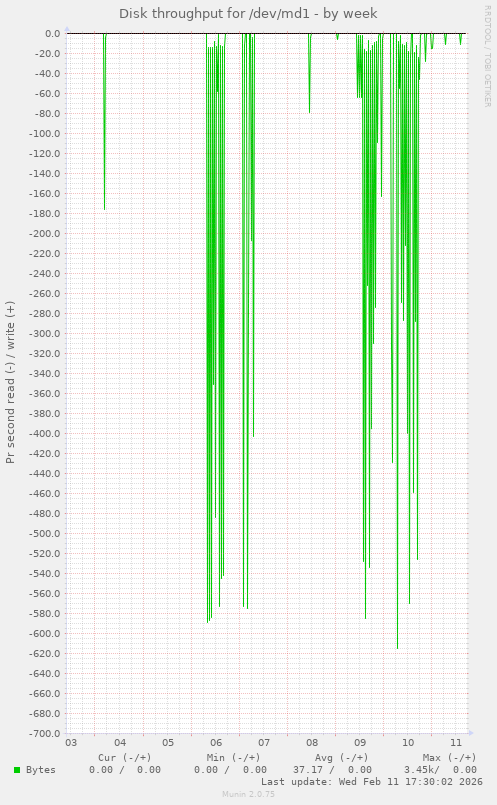Image resolution: width=497 pixels, height=805 pixels.
Task: Click the y-axis label 'Pr second read (-) / write (+)'
Action: coord(10,382)
